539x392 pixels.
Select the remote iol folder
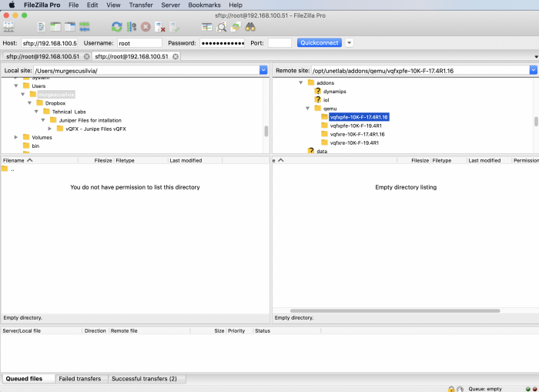point(326,99)
